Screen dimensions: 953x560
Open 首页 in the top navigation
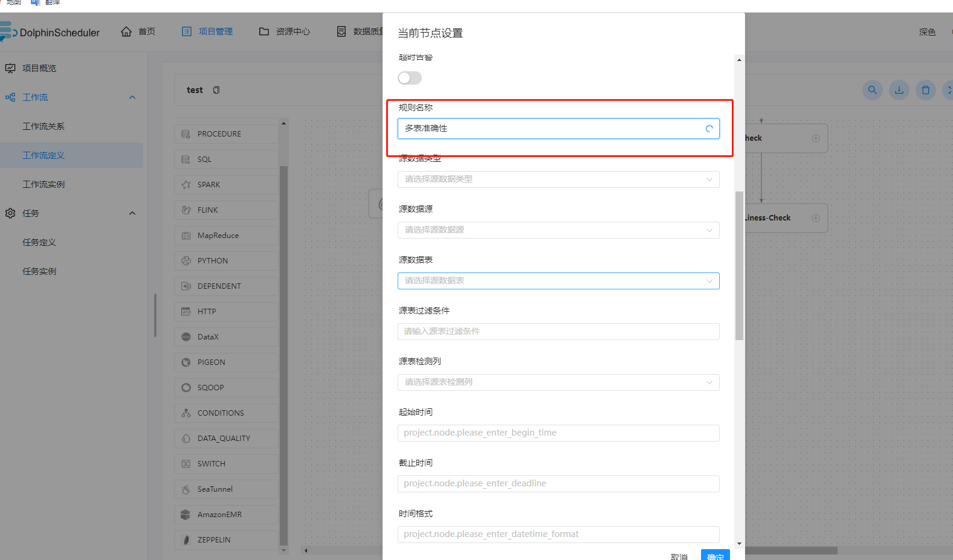coord(138,31)
